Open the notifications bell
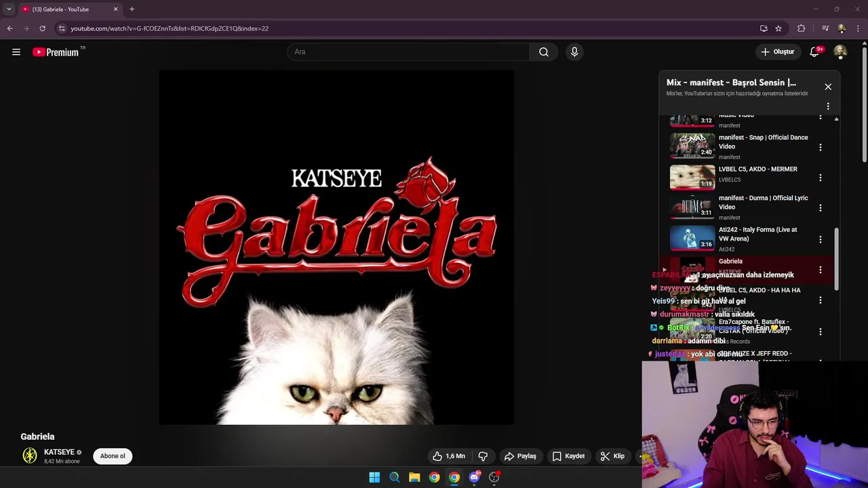The image size is (868, 488). (814, 52)
